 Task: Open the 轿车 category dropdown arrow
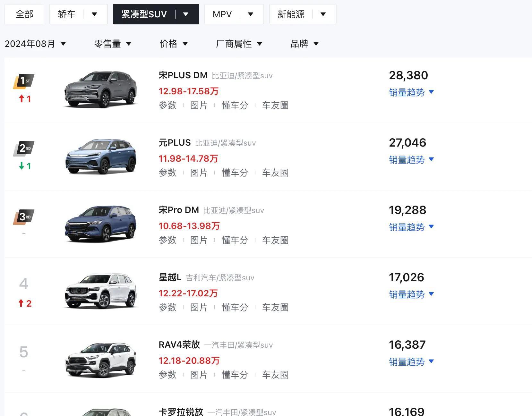click(94, 14)
